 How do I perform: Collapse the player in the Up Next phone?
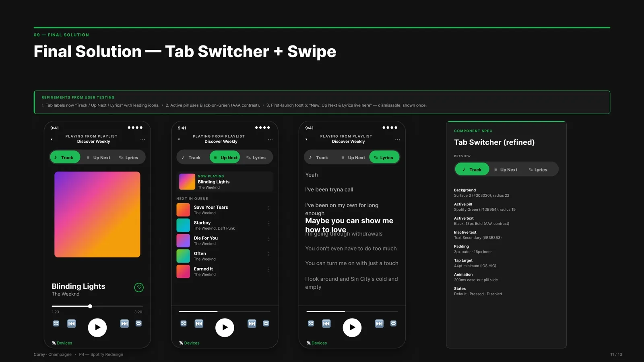click(179, 140)
